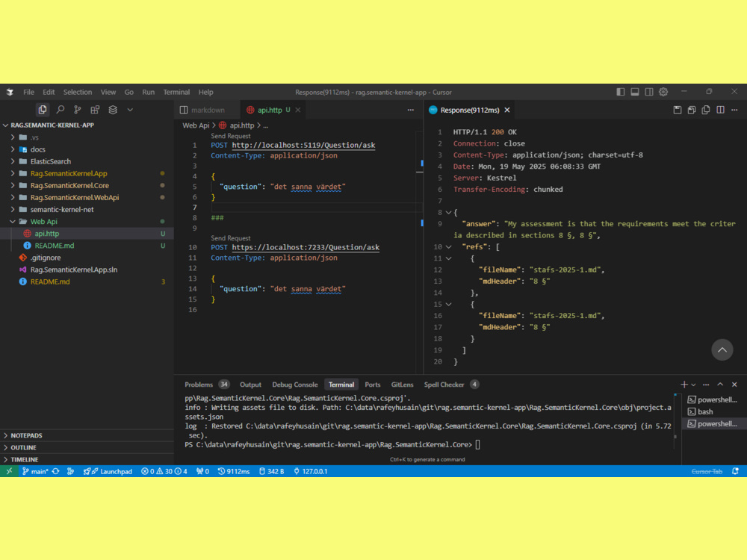Screen dimensions: 747x560
Task: Save the response to file icon
Action: (677, 110)
